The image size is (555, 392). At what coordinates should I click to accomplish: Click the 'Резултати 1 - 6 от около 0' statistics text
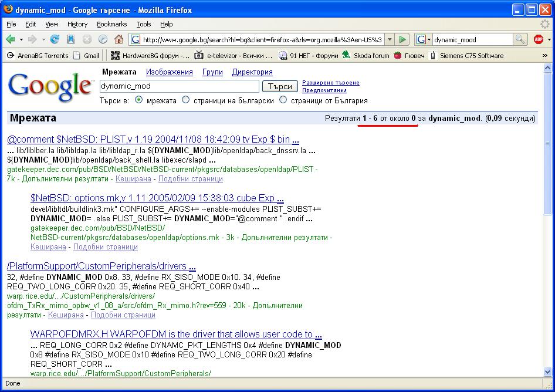click(370, 119)
